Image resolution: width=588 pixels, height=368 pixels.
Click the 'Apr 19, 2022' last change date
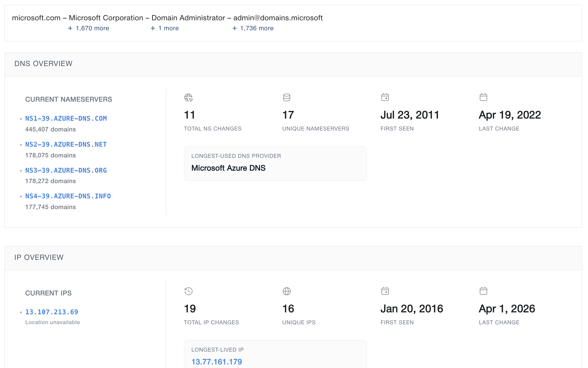510,115
